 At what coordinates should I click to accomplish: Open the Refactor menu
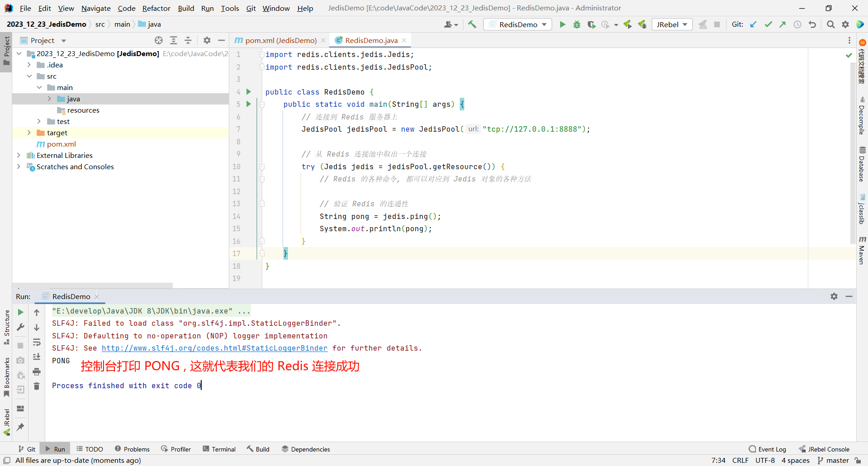156,8
